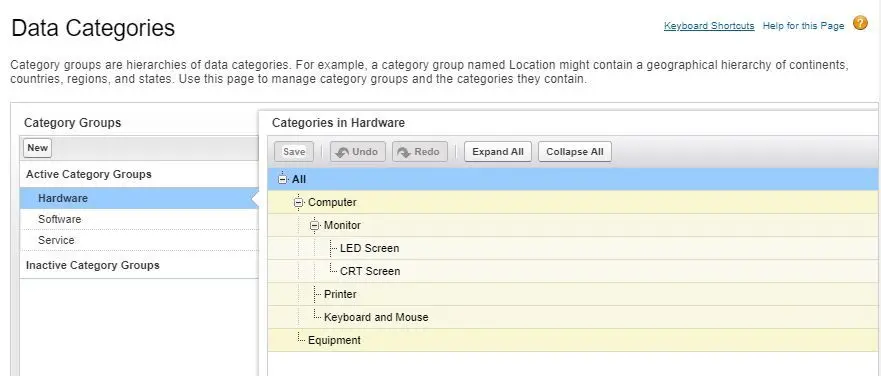The width and height of the screenshot is (881, 376).
Task: Click the orange help question mark icon
Action: 860,24
